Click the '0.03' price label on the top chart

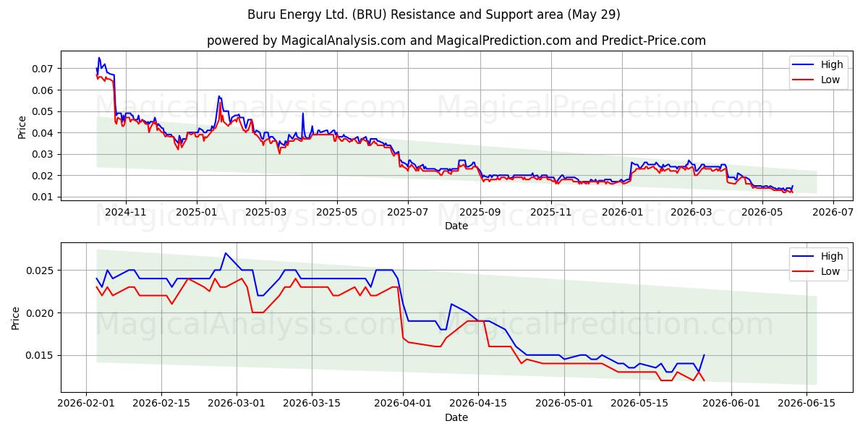[x=43, y=154]
